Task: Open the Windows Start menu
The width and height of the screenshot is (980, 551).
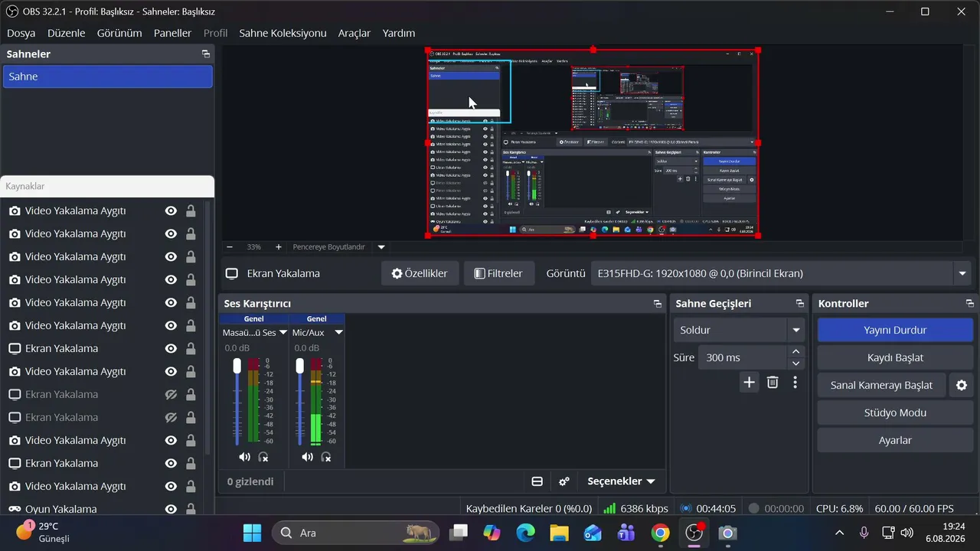Action: tap(252, 533)
